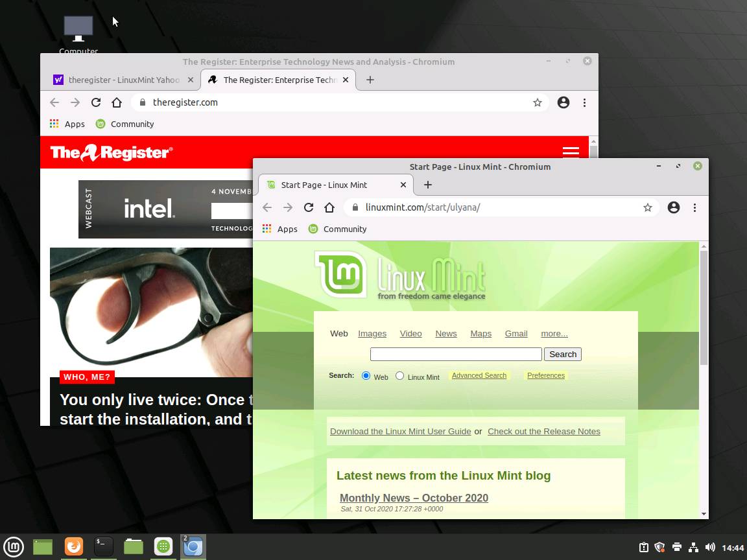
Task: Open the Linux Mint start menu
Action: (x=14, y=546)
